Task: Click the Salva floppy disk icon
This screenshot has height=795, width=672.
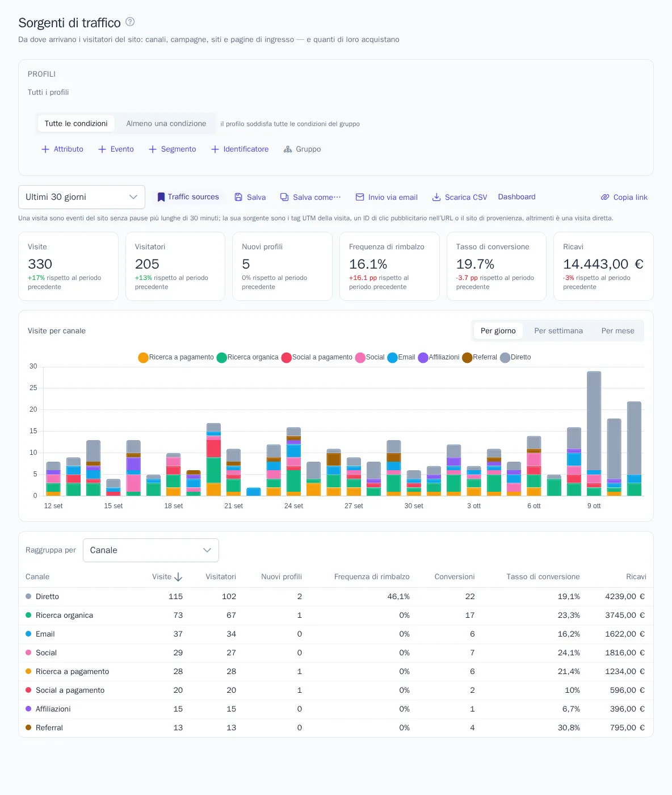Action: point(239,197)
